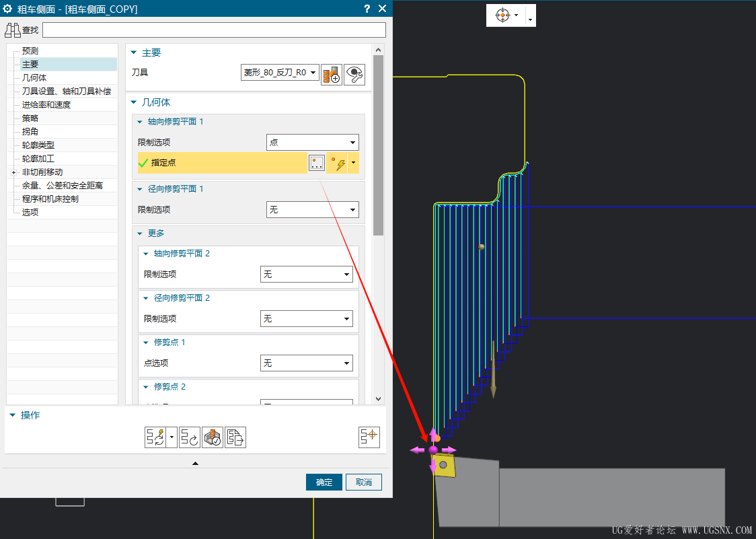Viewport: 756px width, 539px height.
Task: Select 几何体 in the left tree
Action: (34, 77)
